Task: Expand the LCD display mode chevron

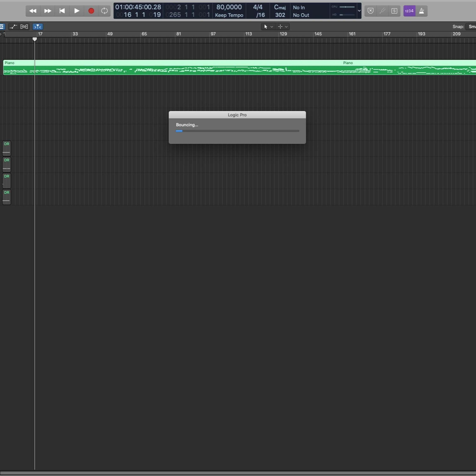Action: click(359, 11)
